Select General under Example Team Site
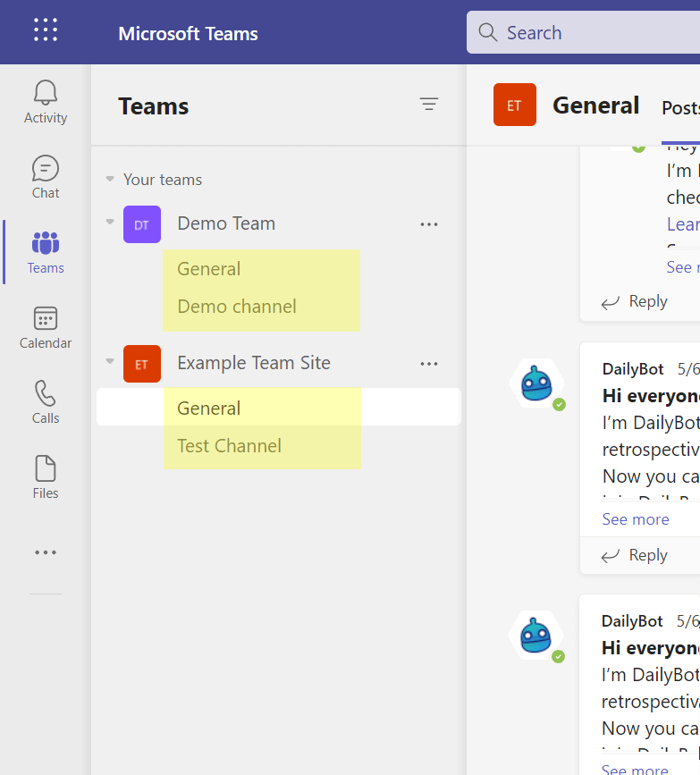The width and height of the screenshot is (700, 775). pos(279,407)
